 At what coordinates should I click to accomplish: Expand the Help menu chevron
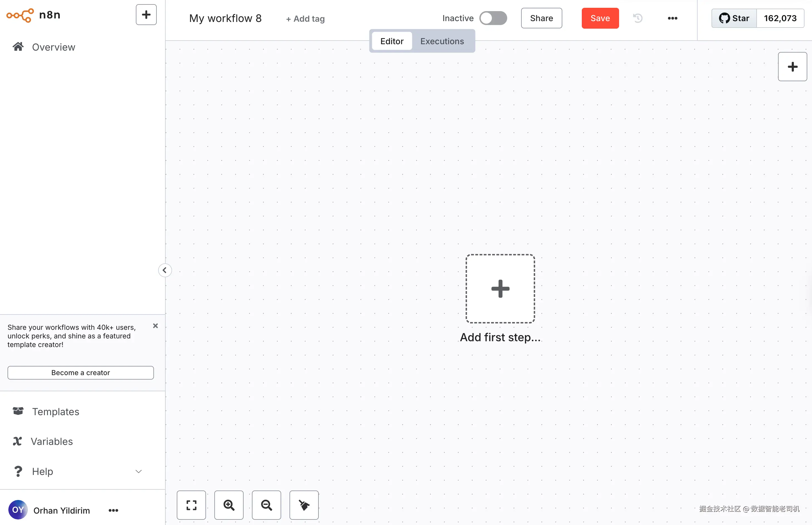[x=139, y=471]
